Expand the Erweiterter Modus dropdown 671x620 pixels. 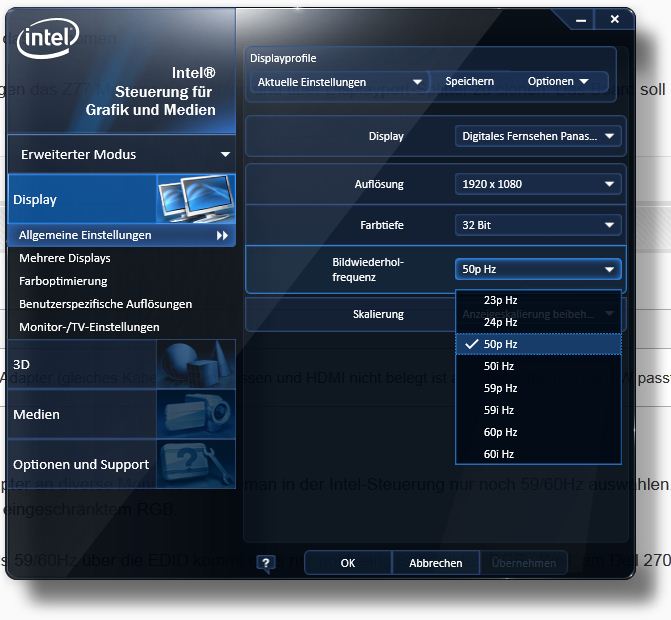[122, 154]
